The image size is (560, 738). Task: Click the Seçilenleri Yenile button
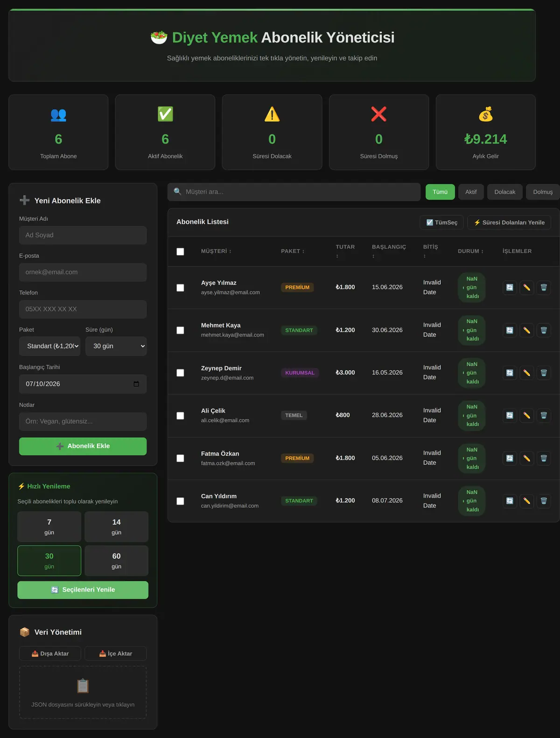point(83,590)
